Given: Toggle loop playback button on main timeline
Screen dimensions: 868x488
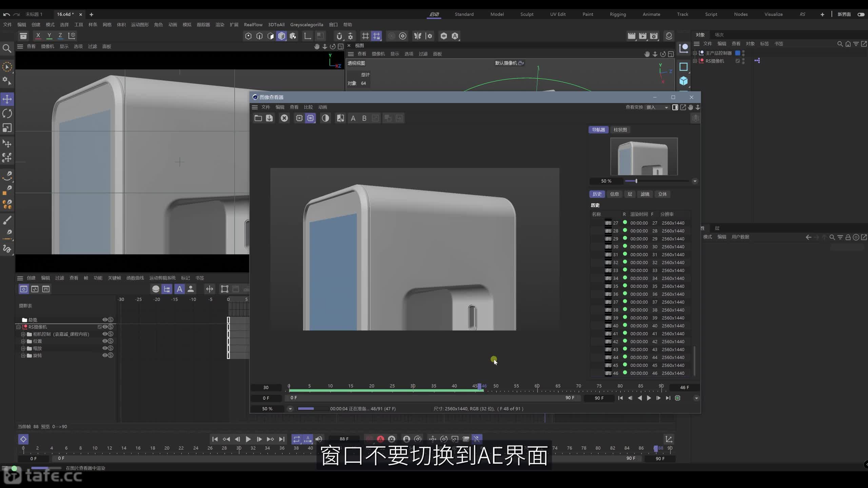Looking at the screenshot, I should tap(297, 439).
